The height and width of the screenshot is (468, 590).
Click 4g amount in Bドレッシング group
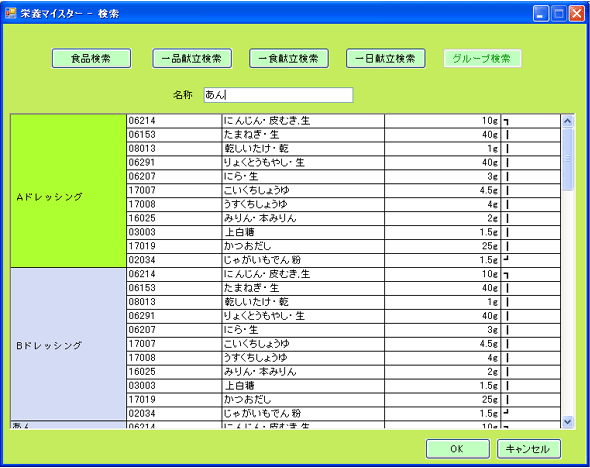coord(442,358)
